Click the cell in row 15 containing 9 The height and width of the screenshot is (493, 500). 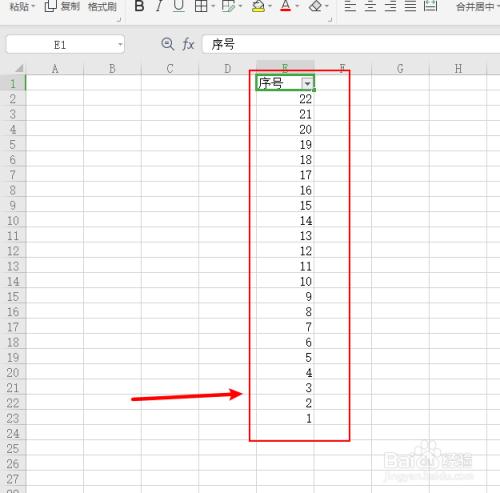tap(285, 296)
